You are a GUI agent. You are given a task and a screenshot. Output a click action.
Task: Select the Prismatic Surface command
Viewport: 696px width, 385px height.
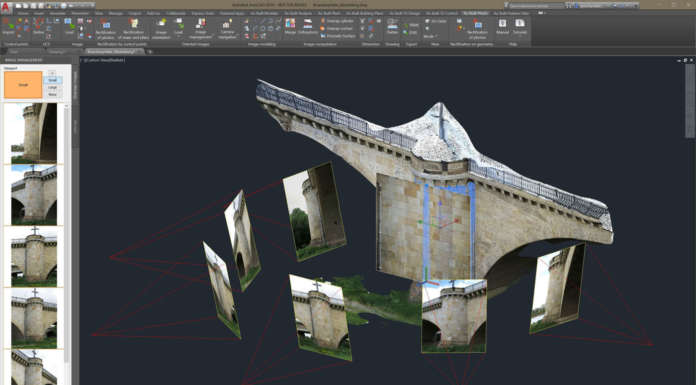338,36
